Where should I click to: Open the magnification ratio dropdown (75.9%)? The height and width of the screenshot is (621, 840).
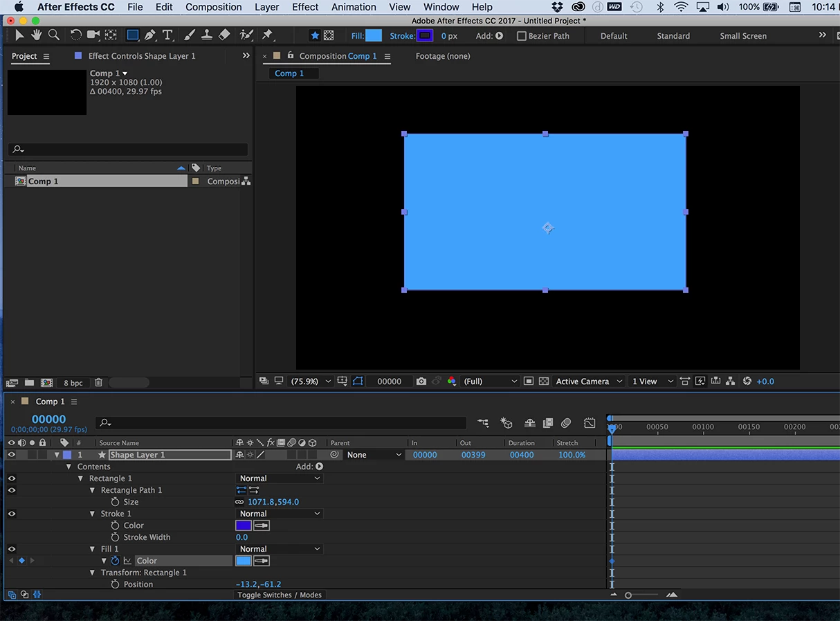point(310,381)
